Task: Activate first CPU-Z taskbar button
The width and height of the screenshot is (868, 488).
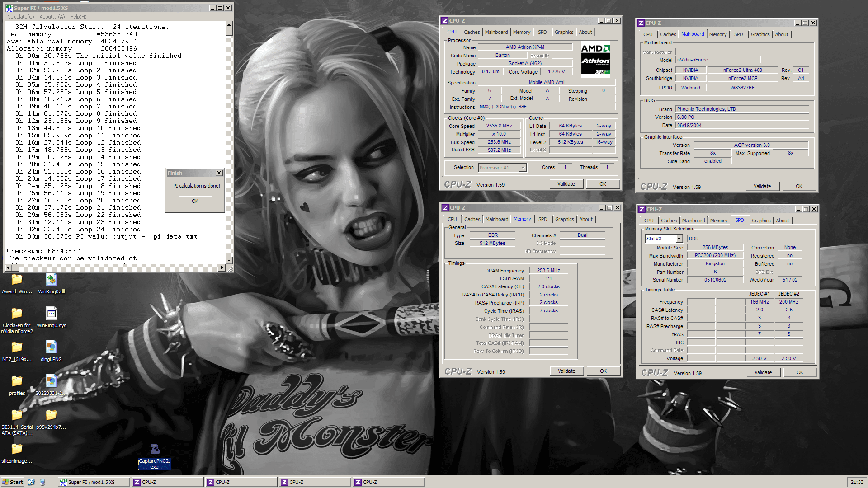Action: [167, 482]
